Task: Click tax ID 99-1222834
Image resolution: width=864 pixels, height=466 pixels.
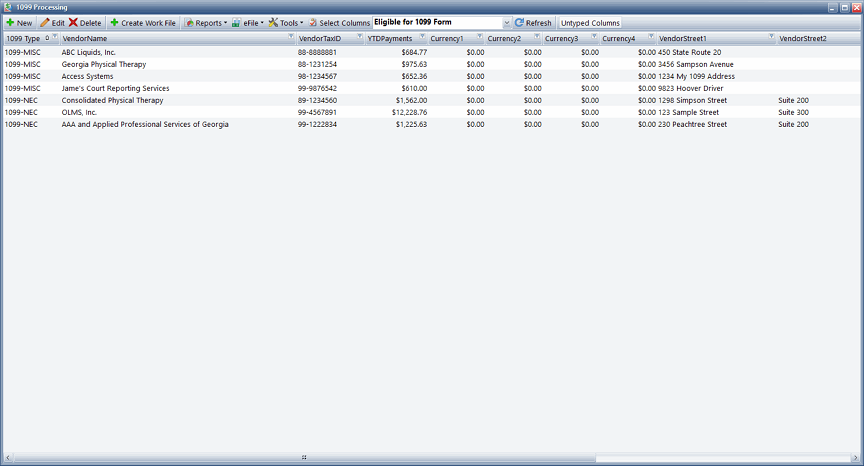Action: 317,124
